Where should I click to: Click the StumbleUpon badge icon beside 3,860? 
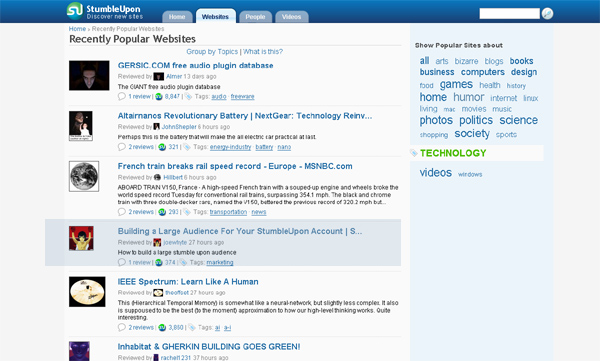[162, 328]
